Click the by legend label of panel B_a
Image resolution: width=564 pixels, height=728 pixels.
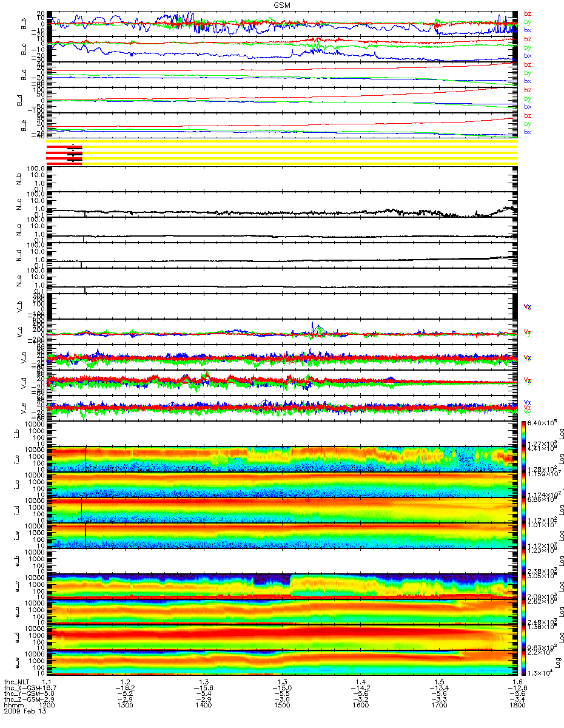[x=528, y=73]
